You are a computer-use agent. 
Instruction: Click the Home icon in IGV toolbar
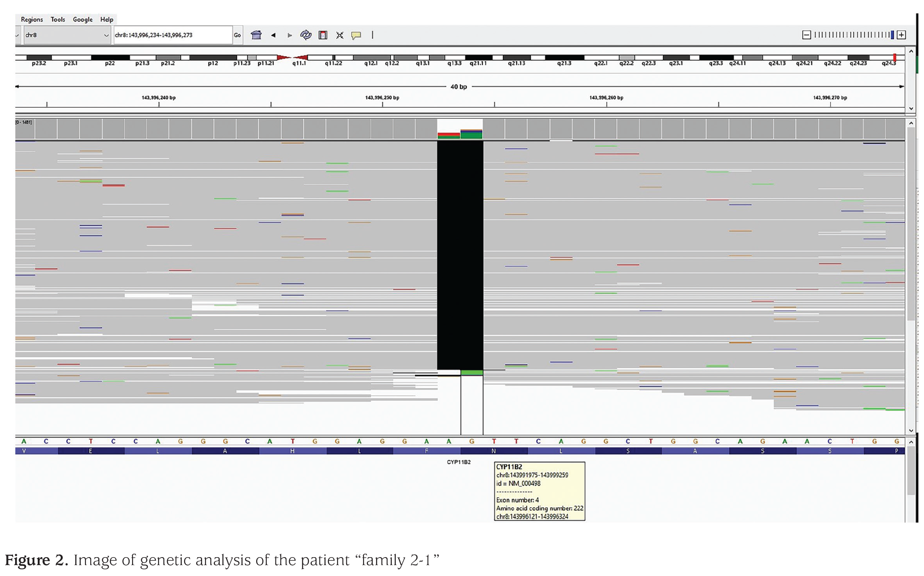pos(256,35)
